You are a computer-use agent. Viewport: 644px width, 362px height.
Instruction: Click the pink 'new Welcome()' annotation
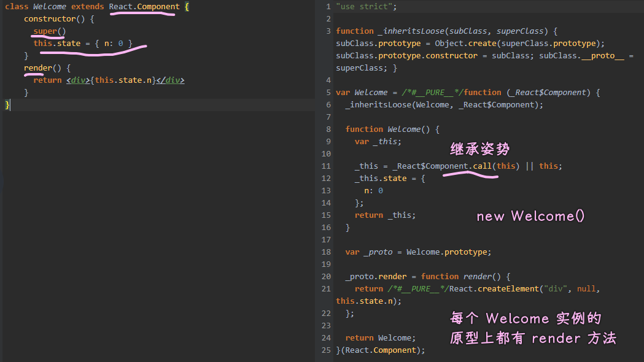(530, 216)
